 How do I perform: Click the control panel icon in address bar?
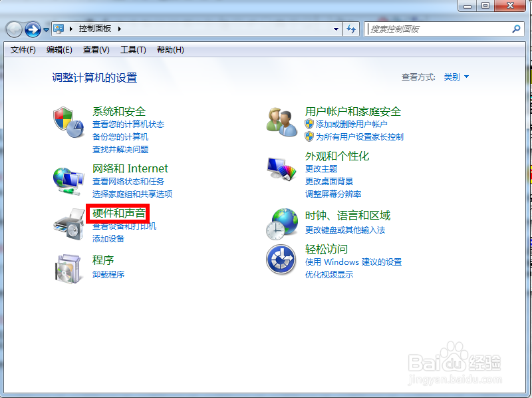pyautogui.click(x=59, y=29)
